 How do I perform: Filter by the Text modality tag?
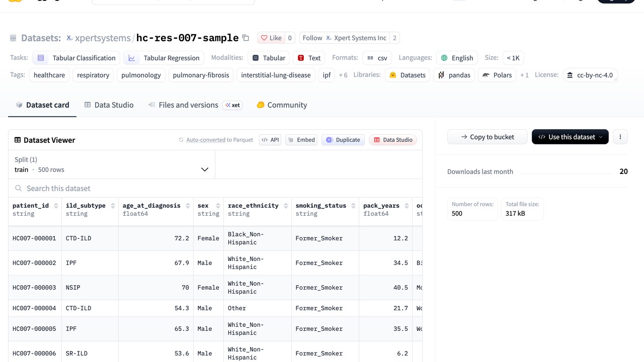[x=309, y=58]
